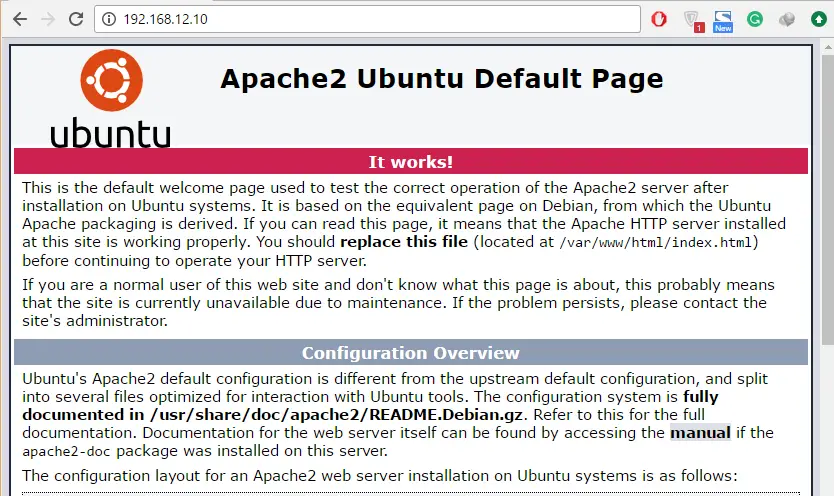Click the scroll-up arrow of the page scrollbar
The image size is (834, 496).
pyautogui.click(x=828, y=47)
